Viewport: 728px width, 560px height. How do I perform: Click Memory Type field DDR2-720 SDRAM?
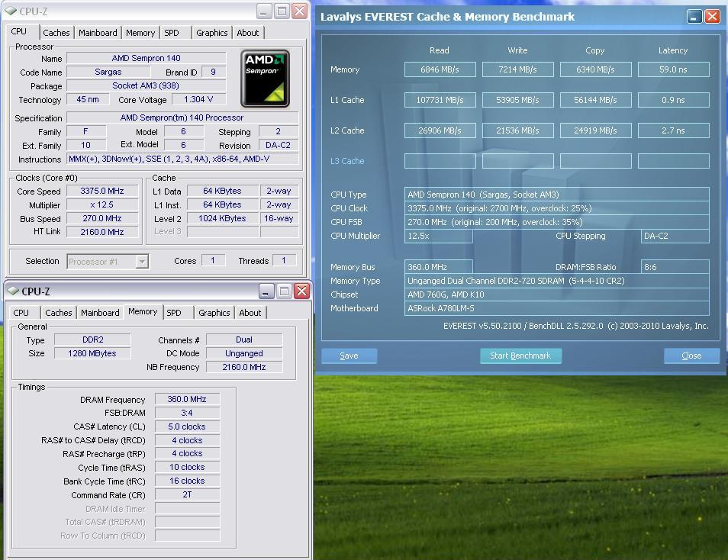point(556,281)
